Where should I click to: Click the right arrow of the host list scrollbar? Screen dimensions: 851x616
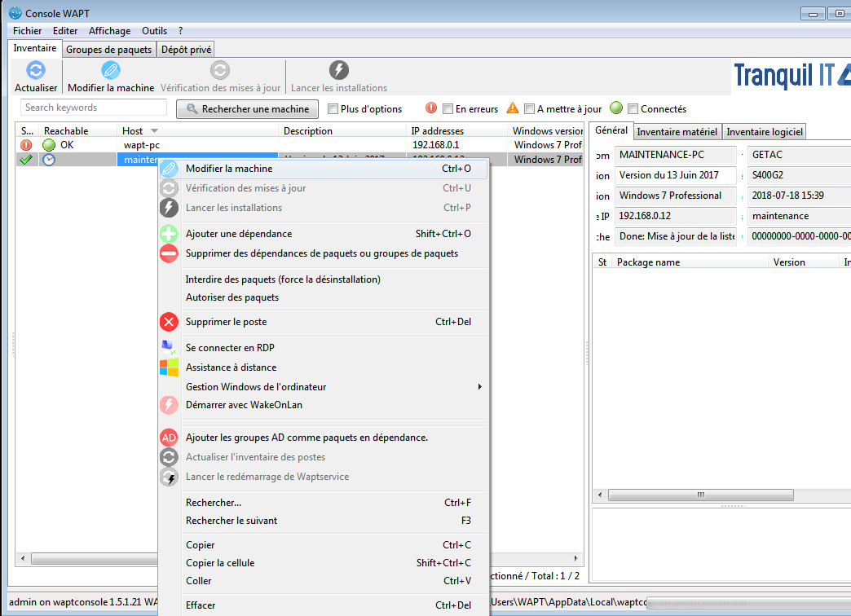[575, 558]
